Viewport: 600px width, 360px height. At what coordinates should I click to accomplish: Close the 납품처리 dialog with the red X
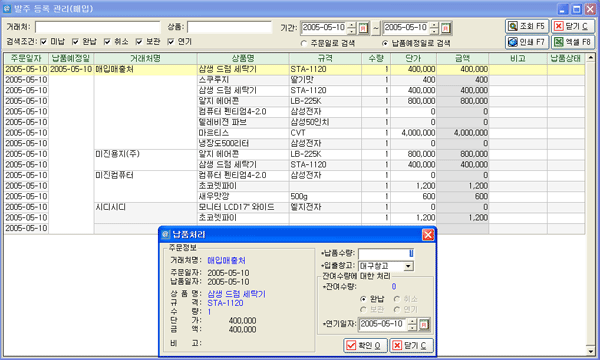(x=428, y=235)
